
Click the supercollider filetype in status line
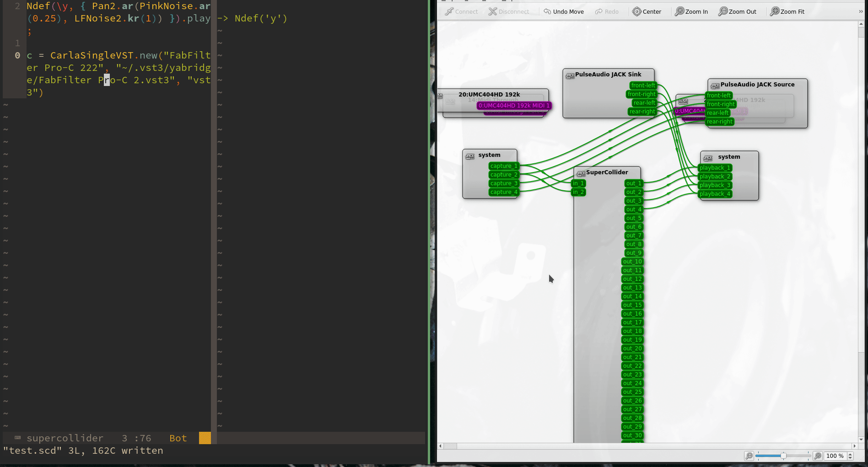65,438
